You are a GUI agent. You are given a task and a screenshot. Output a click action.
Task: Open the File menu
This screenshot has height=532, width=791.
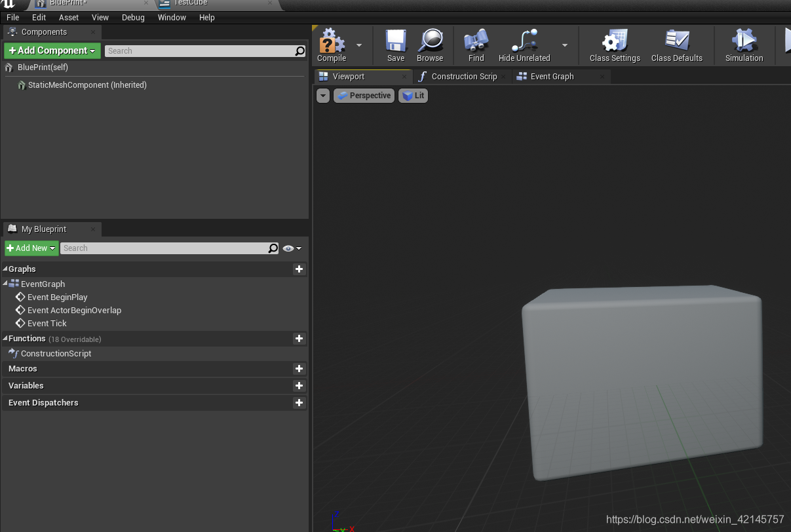tap(13, 18)
